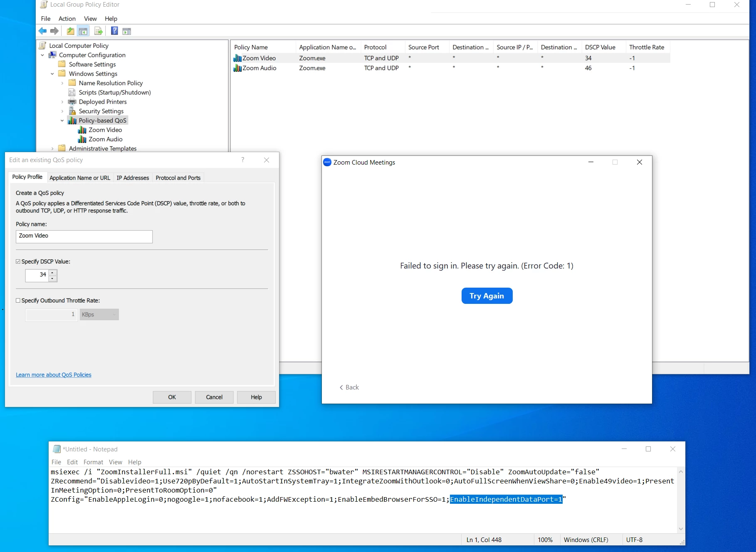Decrease DSCP value with spinner down arrow
The width and height of the screenshot is (756, 552).
pos(52,278)
